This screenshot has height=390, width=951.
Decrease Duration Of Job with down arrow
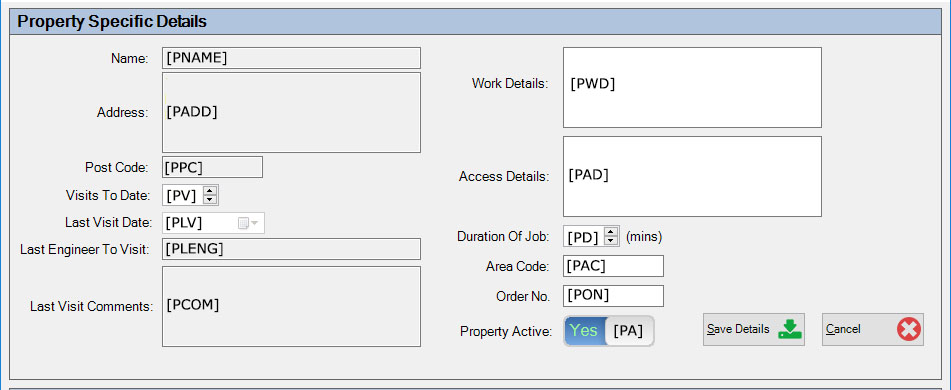coord(611,241)
